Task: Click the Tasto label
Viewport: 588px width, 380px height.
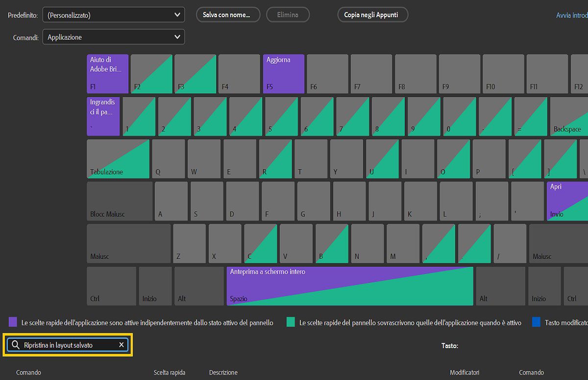Action: (x=449, y=346)
